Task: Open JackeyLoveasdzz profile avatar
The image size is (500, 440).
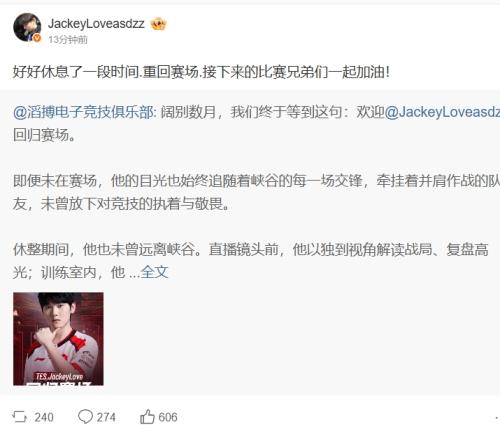Action: (x=27, y=27)
